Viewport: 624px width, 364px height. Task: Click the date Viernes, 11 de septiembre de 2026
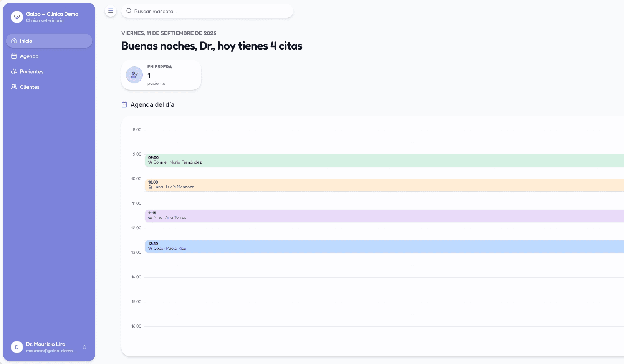pos(169,33)
